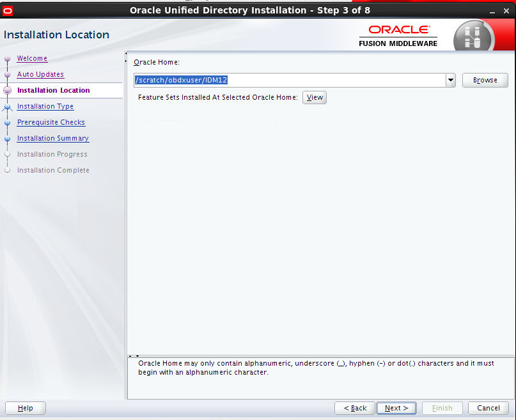This screenshot has width=516, height=420.
Task: Click the Welcome step bullet icon
Action: [x=8, y=59]
